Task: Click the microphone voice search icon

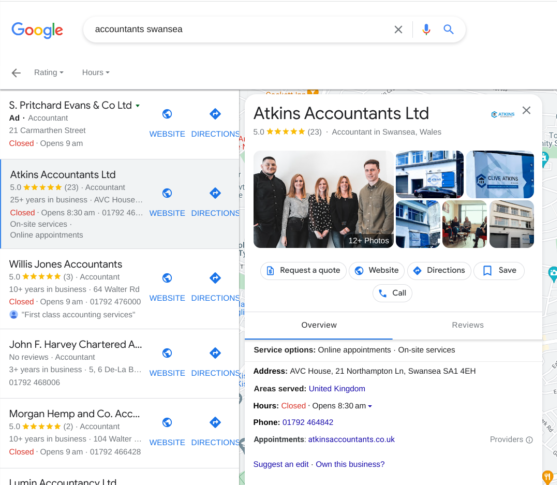Action: click(x=426, y=29)
